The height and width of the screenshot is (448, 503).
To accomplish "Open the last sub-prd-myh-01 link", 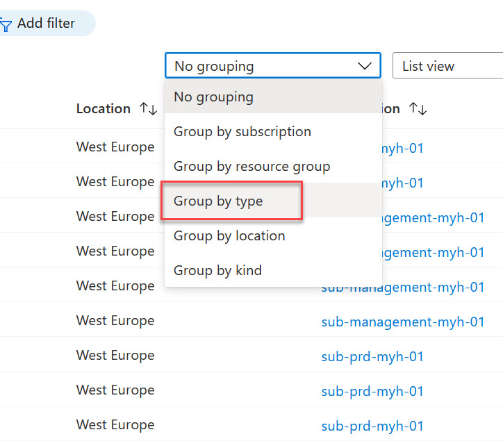I will pos(372,426).
